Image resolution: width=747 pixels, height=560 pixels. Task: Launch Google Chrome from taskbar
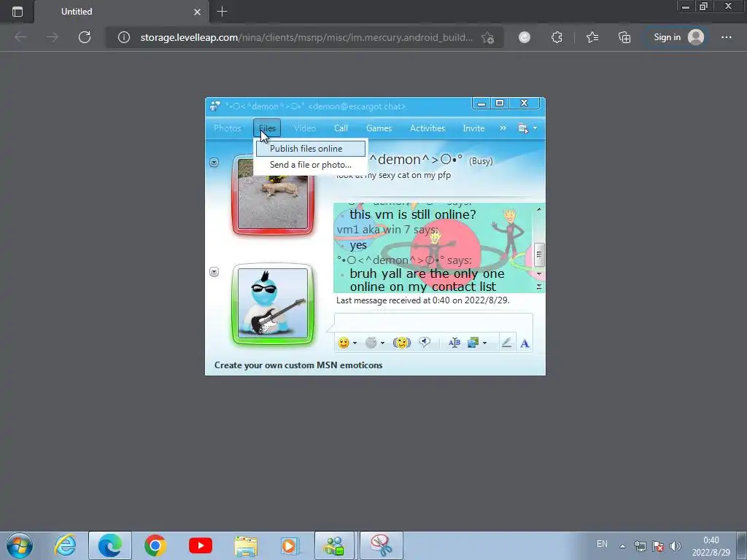155,545
